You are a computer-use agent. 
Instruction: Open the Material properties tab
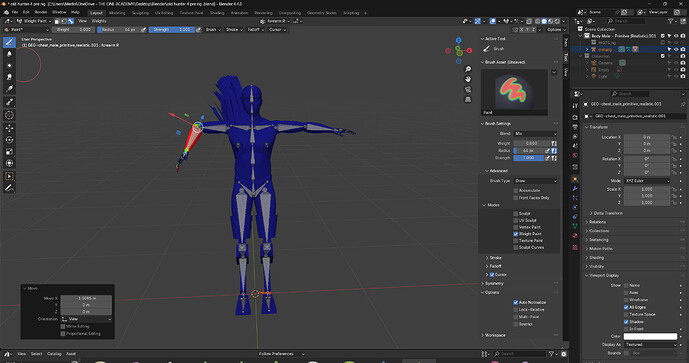575,236
